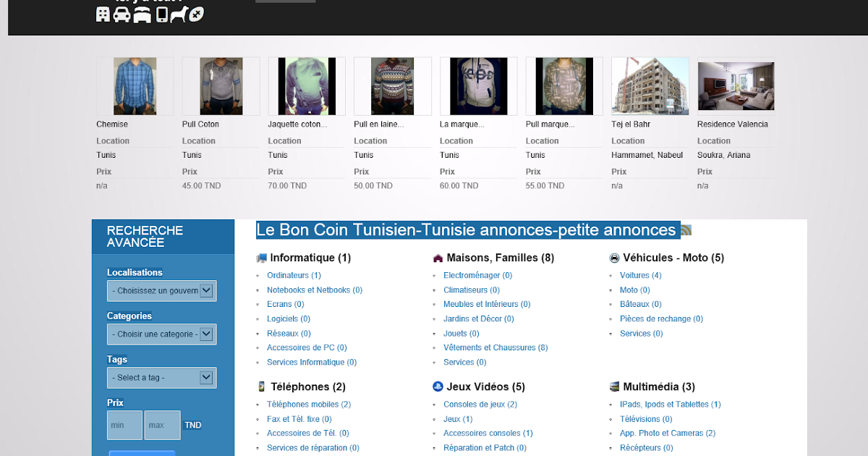This screenshot has width=868, height=456.
Task: Click the Informatique category computer icon
Action: coord(261,258)
